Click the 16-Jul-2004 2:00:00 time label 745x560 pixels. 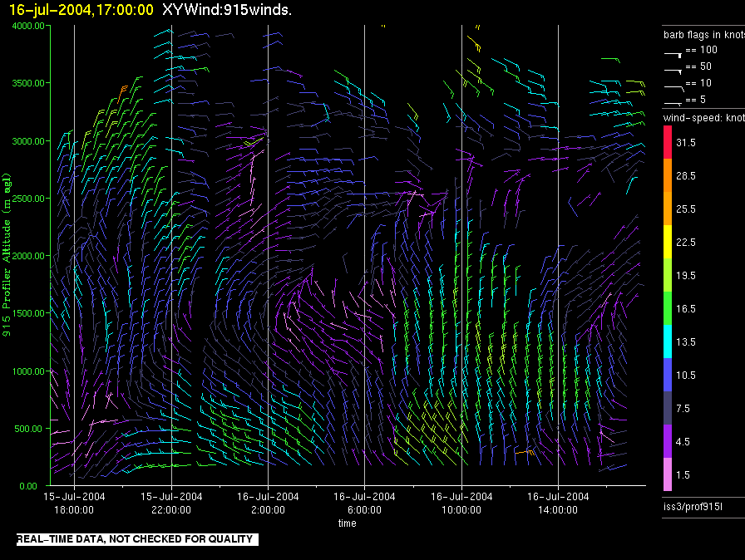(268, 503)
